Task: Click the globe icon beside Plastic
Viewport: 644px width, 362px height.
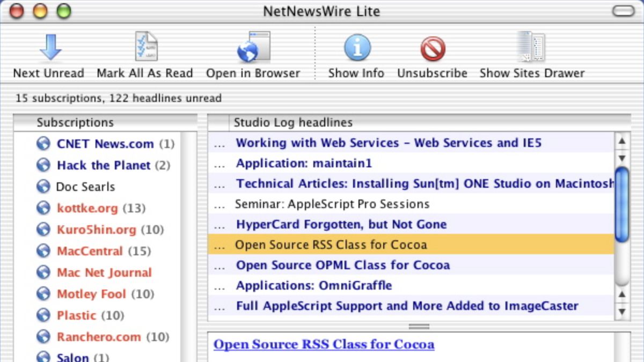Action: pyautogui.click(x=43, y=315)
